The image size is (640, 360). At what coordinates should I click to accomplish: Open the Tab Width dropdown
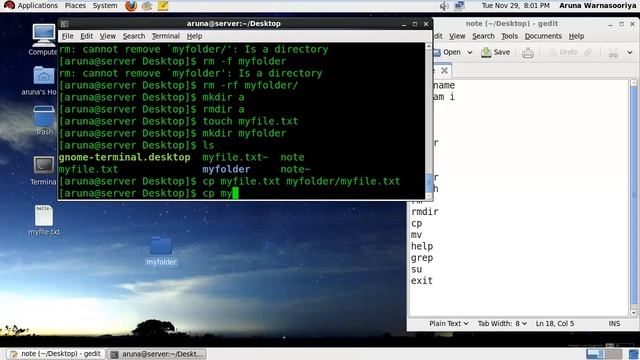[502, 323]
